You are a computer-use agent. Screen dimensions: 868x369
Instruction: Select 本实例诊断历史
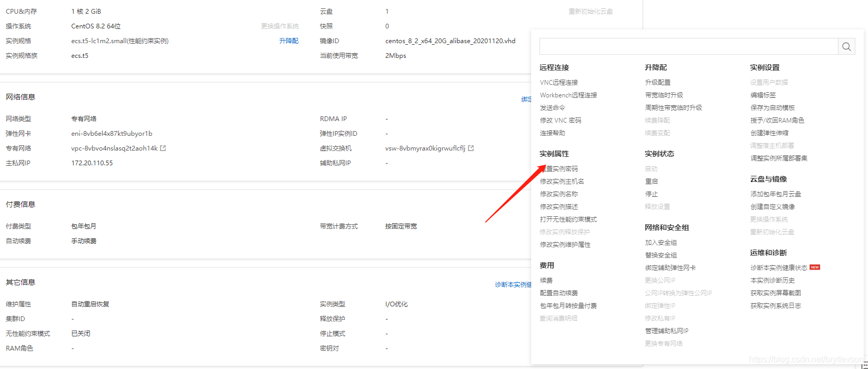click(773, 281)
